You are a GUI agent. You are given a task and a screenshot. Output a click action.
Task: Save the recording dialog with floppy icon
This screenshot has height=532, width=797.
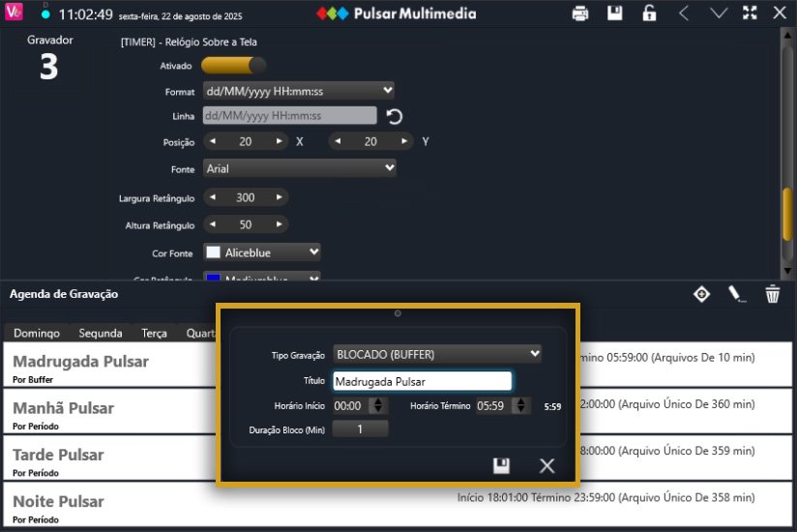pos(501,465)
